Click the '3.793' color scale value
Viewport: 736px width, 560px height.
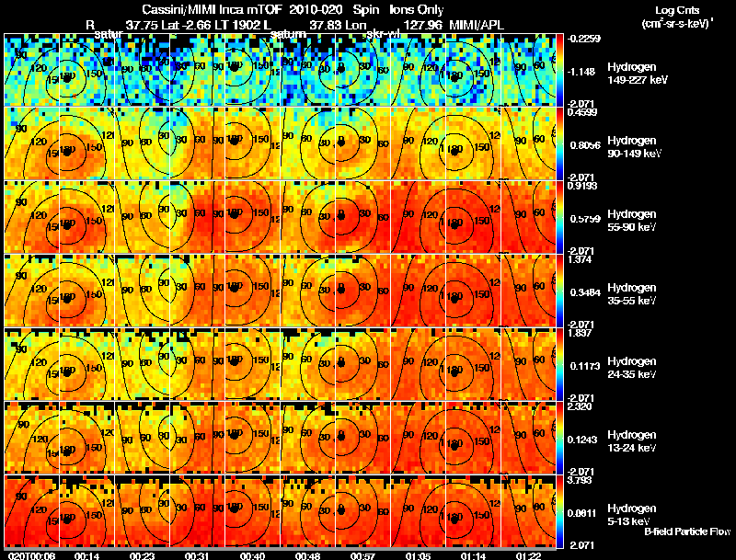click(580, 480)
